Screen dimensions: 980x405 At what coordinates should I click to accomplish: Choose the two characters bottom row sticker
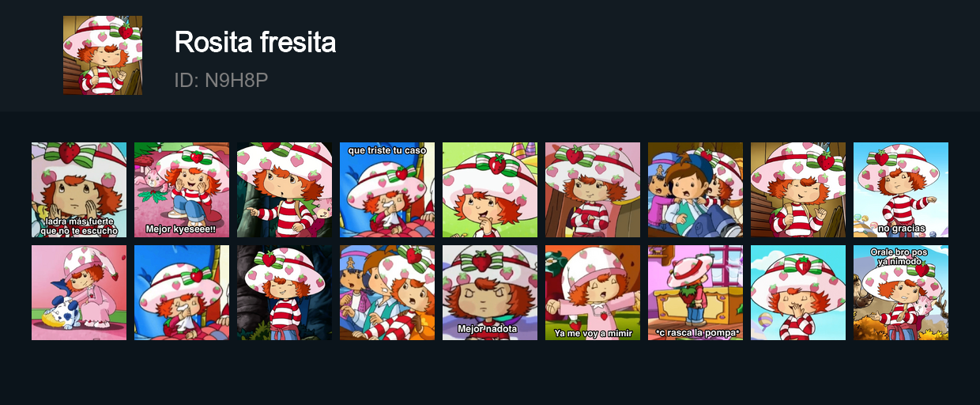[x=387, y=293]
